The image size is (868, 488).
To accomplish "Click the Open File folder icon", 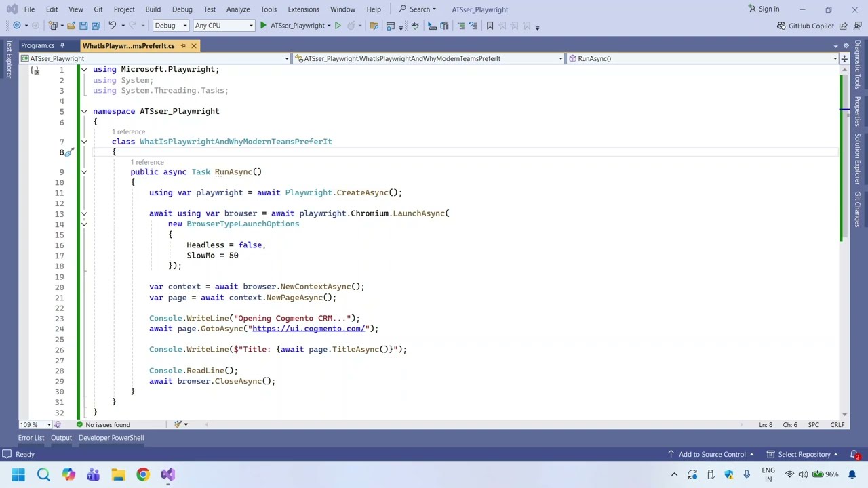I will tap(71, 26).
